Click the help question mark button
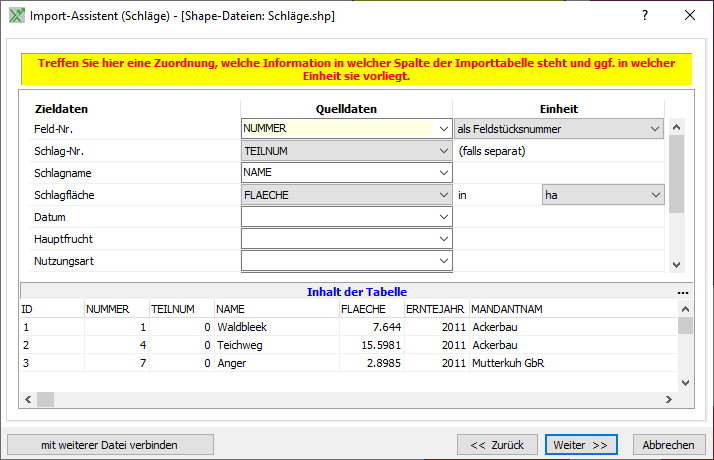The height and width of the screenshot is (460, 714). click(x=645, y=16)
